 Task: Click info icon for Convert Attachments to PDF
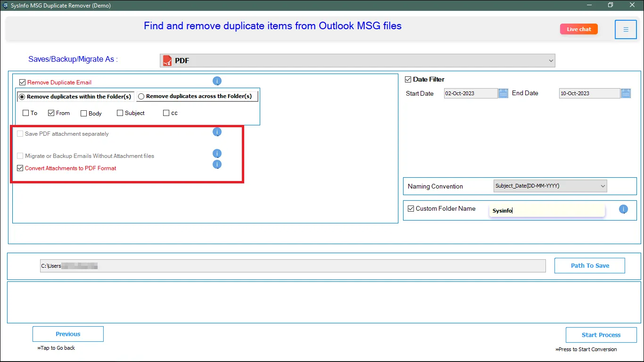coord(217,165)
